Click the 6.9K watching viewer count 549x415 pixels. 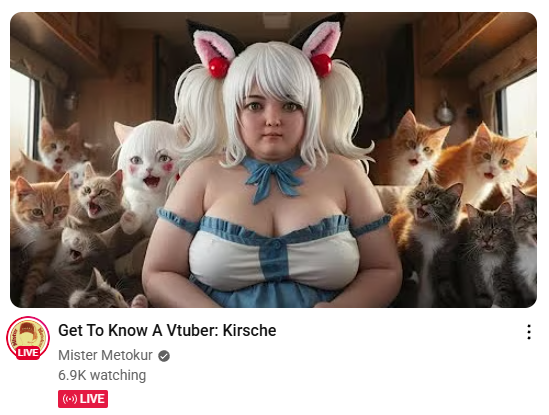[x=102, y=375]
